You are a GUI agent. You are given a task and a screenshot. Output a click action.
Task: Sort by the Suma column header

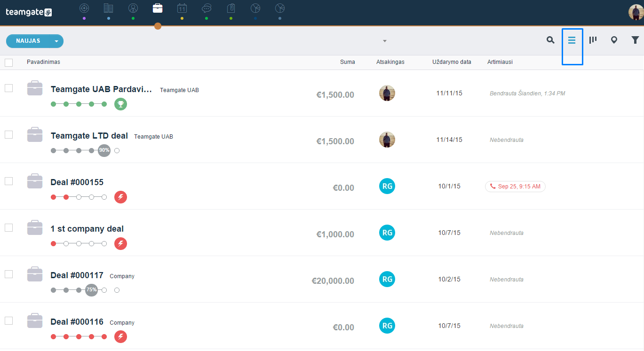click(348, 62)
